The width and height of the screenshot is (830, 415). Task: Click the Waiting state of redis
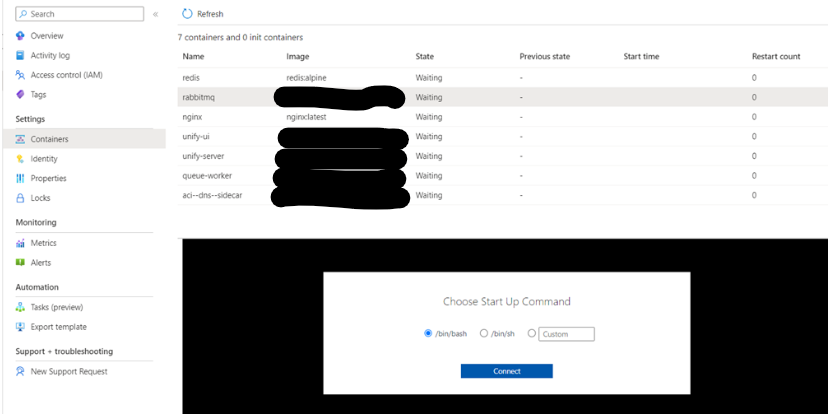[429, 78]
